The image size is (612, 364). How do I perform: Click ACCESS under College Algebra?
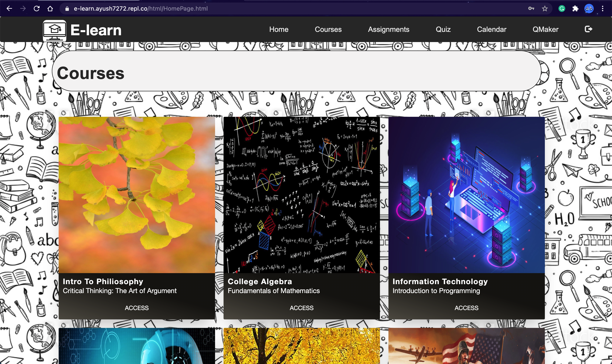tap(302, 308)
